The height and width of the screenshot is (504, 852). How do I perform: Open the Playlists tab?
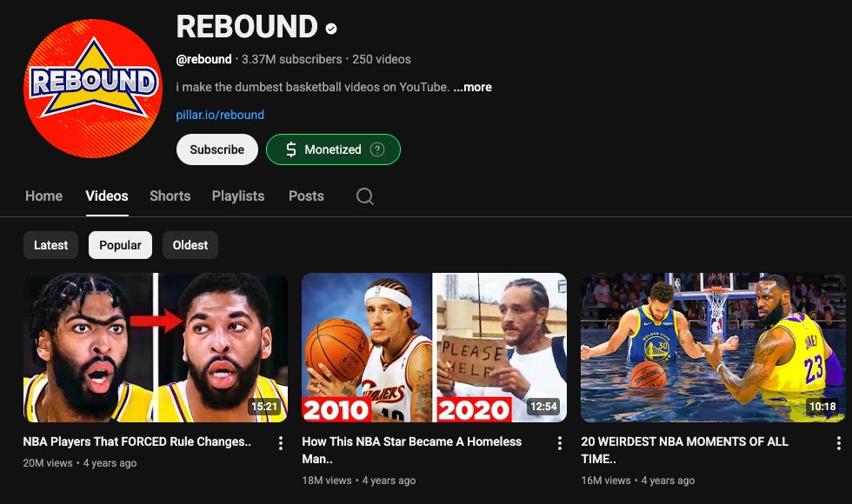point(238,196)
